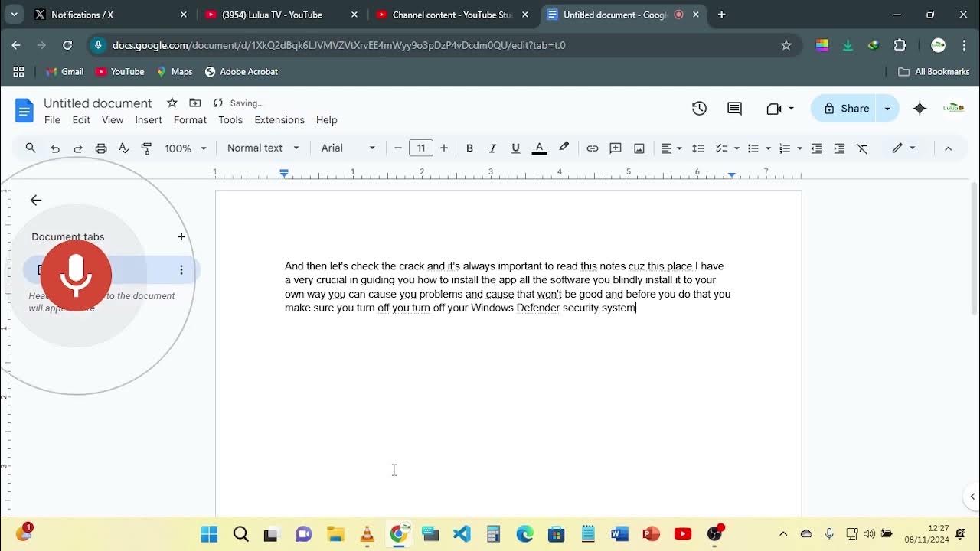Open the editing mode pencil dropdown

(903, 148)
